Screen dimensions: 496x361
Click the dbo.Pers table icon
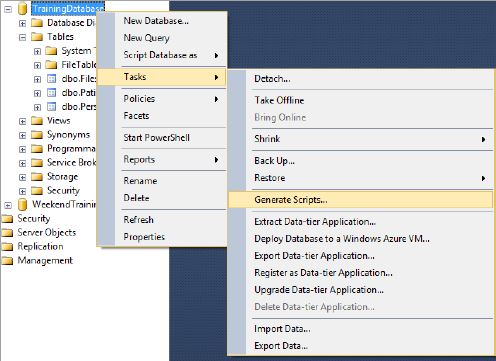pyautogui.click(x=51, y=107)
